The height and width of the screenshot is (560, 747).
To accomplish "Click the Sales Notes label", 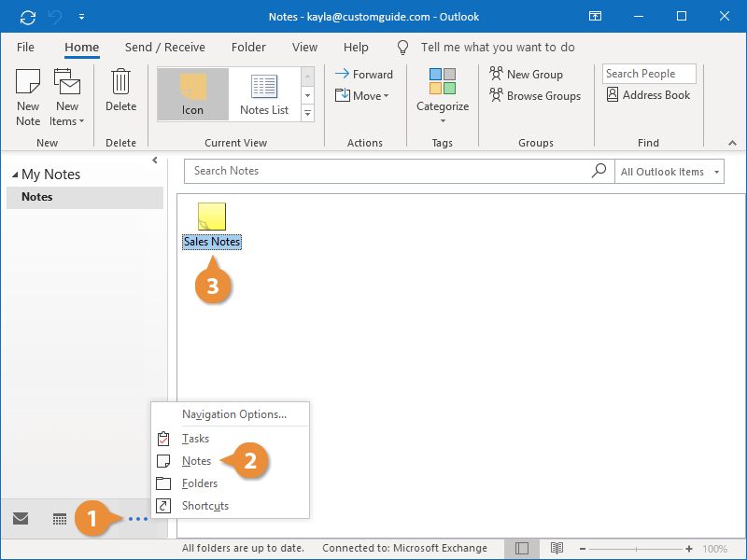I will click(x=212, y=242).
